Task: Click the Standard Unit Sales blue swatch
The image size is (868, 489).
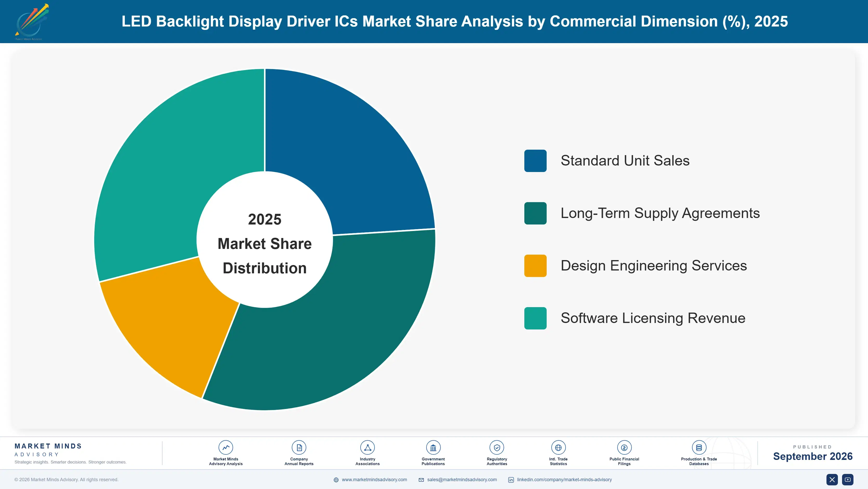Action: click(535, 161)
